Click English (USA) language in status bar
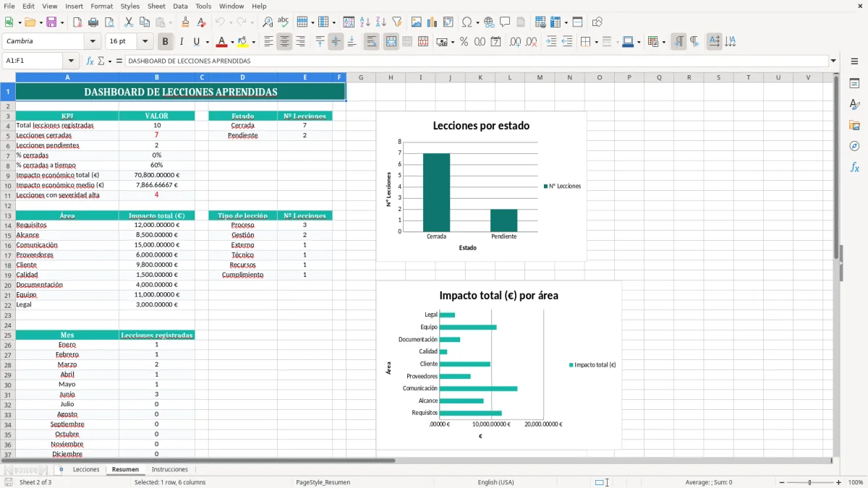The image size is (868, 488). tap(496, 482)
